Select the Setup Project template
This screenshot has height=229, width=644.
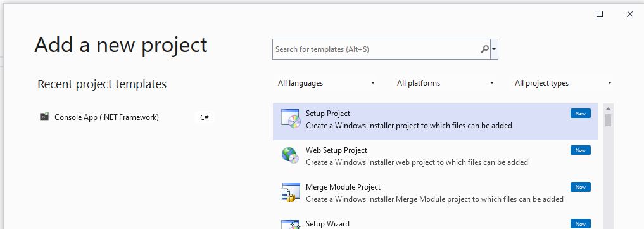(435, 122)
